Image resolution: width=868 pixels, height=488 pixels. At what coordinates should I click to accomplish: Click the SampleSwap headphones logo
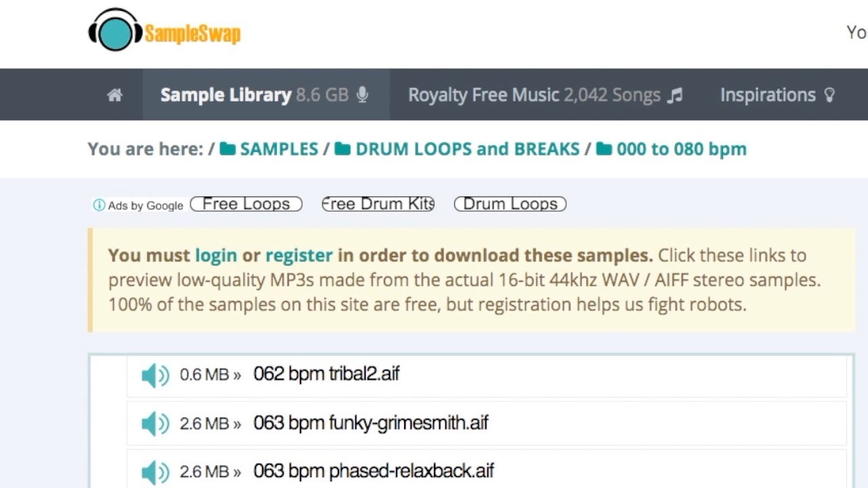115,30
